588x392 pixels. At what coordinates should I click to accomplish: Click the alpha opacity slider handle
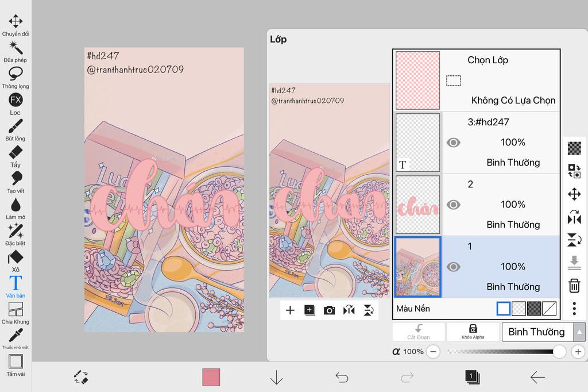point(559,351)
